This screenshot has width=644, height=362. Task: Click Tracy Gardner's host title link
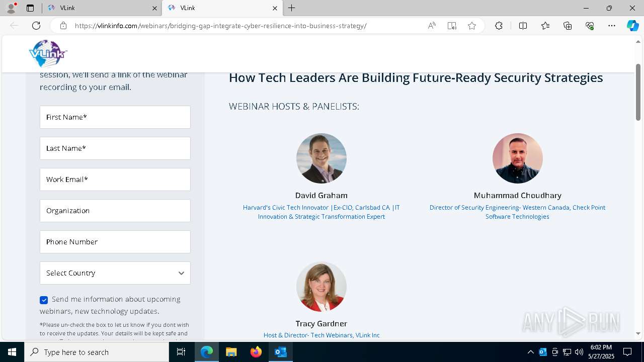coord(321,335)
